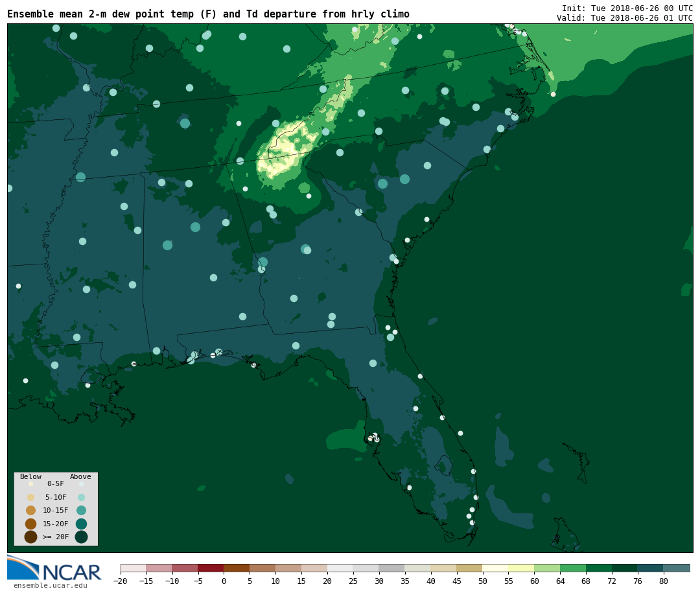Pick the -15 to -10 dusty pink colorbar segment
The image size is (700, 593).
pyautogui.click(x=159, y=568)
